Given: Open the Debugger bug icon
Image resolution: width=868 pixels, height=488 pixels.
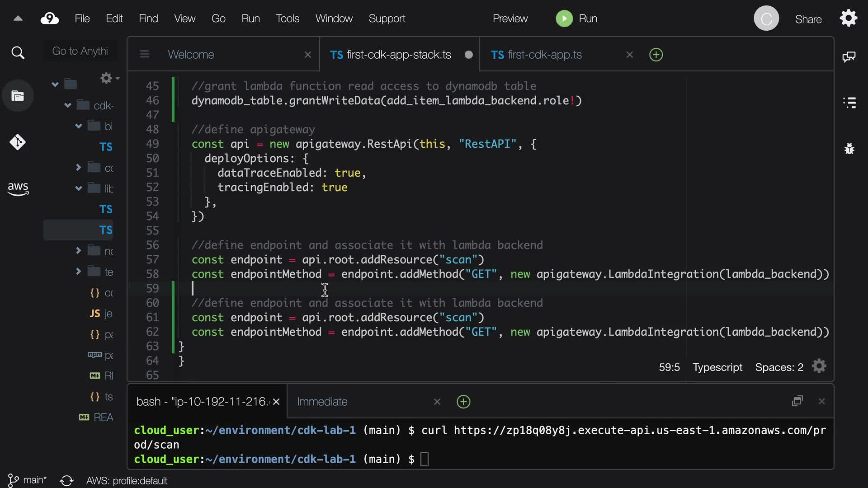Looking at the screenshot, I should point(849,148).
